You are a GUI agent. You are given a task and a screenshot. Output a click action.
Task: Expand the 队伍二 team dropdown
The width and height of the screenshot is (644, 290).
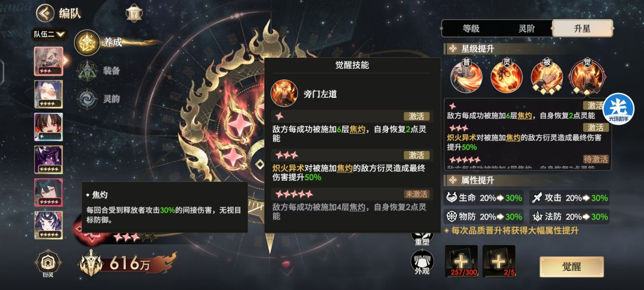[49, 35]
